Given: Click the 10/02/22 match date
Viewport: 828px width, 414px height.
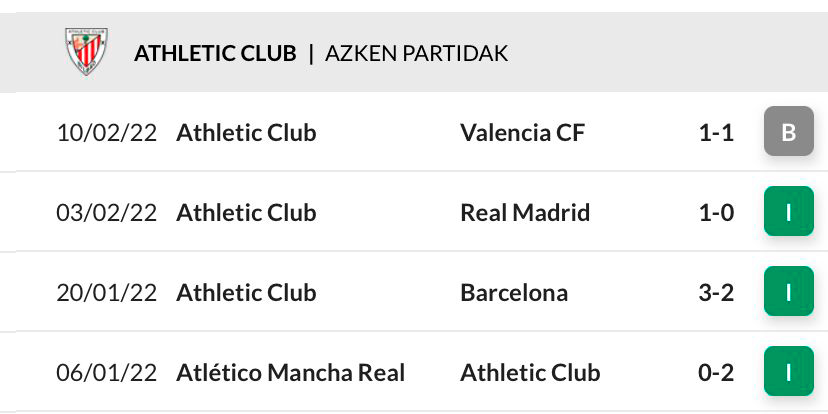Looking at the screenshot, I should click(107, 132).
